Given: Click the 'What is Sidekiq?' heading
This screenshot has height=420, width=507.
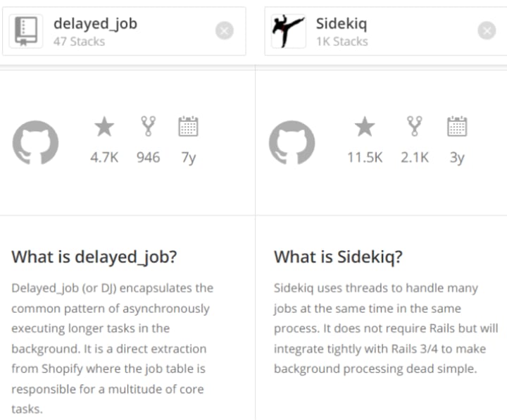Looking at the screenshot, I should (338, 257).
